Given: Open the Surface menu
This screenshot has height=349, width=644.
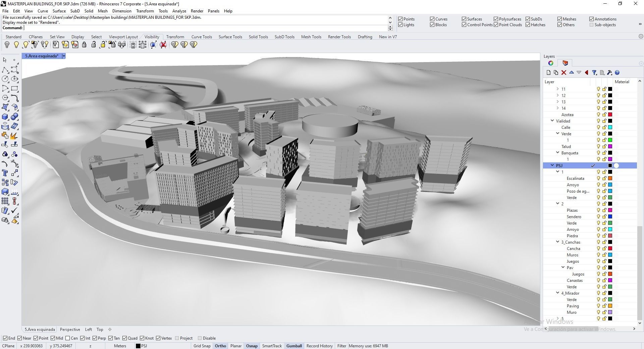Looking at the screenshot, I should 59,11.
